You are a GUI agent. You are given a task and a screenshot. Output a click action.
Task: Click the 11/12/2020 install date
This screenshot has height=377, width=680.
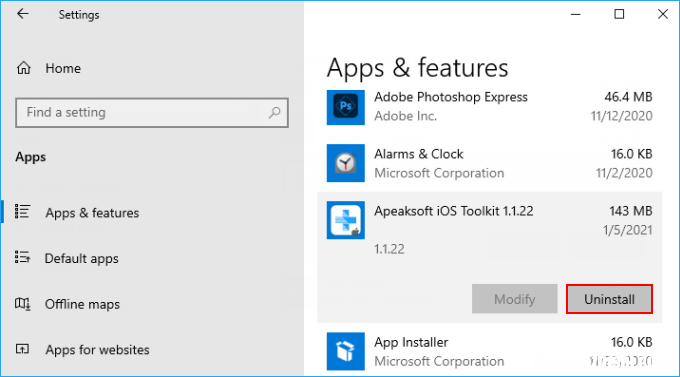tap(621, 116)
